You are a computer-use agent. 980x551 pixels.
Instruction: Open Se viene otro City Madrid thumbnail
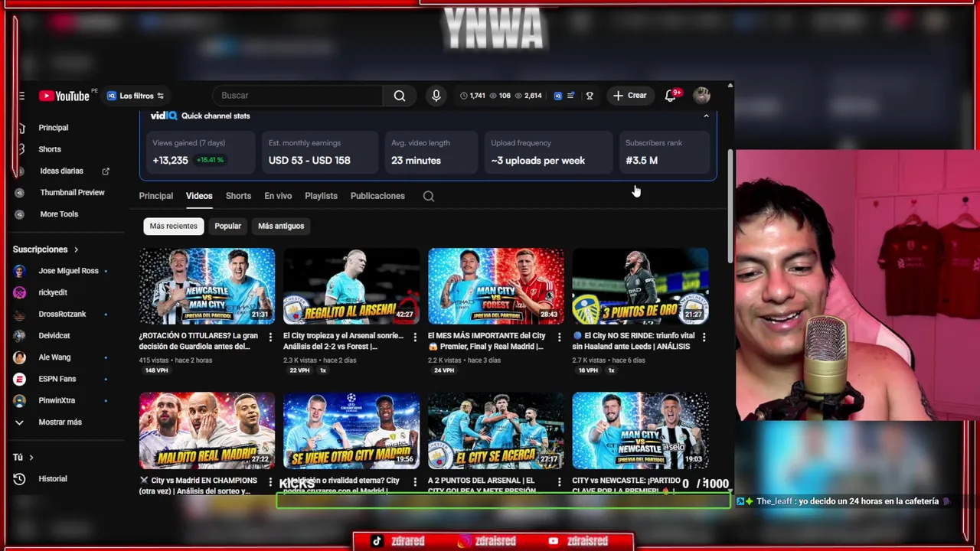point(351,430)
